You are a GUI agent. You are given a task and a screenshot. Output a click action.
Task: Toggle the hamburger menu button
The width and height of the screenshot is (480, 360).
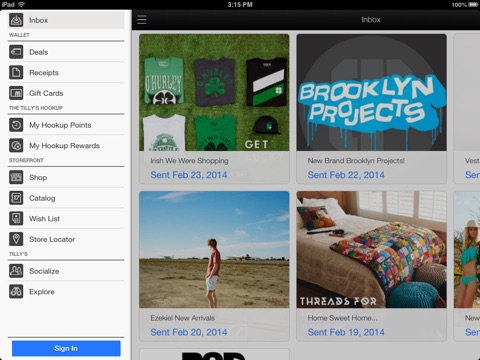[142, 20]
